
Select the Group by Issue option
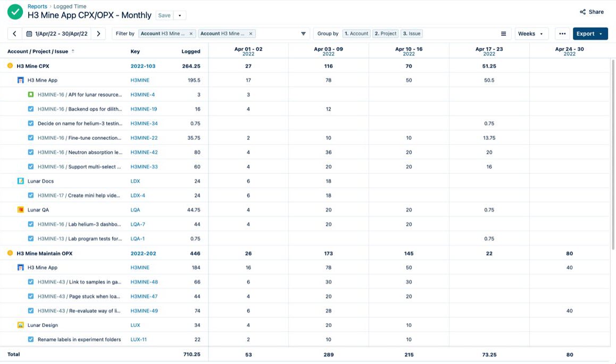tap(412, 33)
